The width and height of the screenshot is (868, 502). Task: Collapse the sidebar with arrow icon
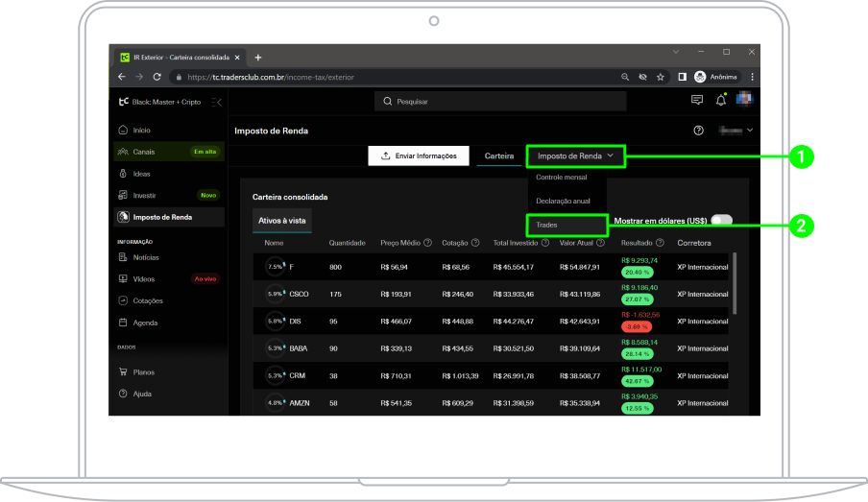click(x=216, y=102)
